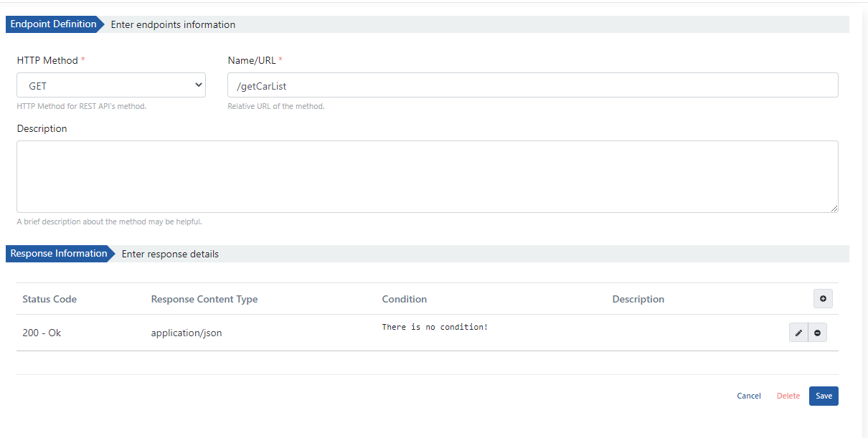Click the Description column header in table
The image size is (868, 438).
[638, 299]
